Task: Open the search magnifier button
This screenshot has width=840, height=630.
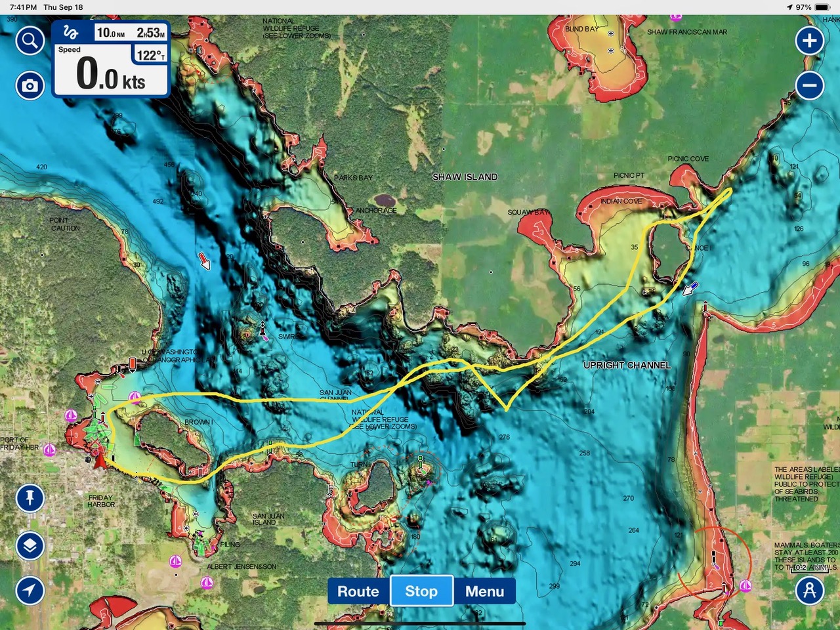Action: (x=30, y=41)
